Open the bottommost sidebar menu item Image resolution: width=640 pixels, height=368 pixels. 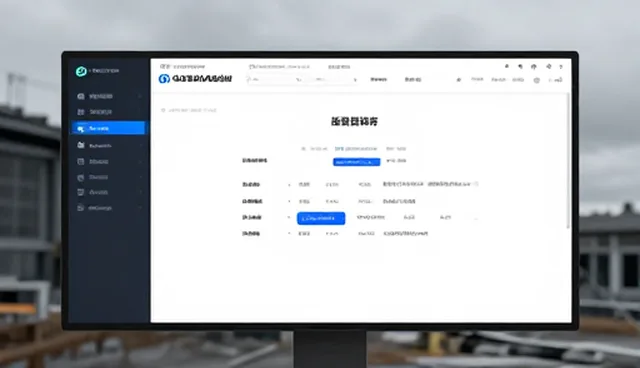(x=108, y=208)
